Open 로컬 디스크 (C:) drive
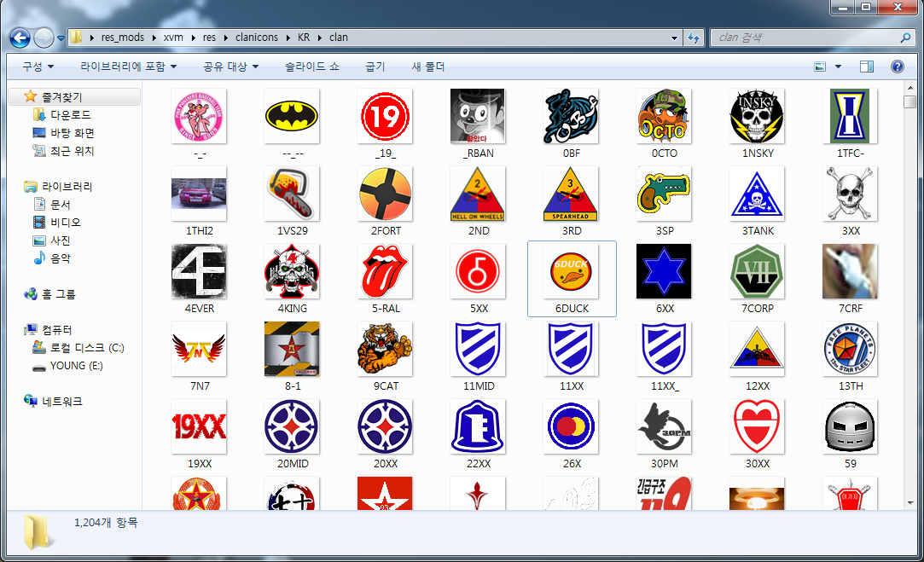Viewport: 924px width, 562px height. [x=78, y=348]
